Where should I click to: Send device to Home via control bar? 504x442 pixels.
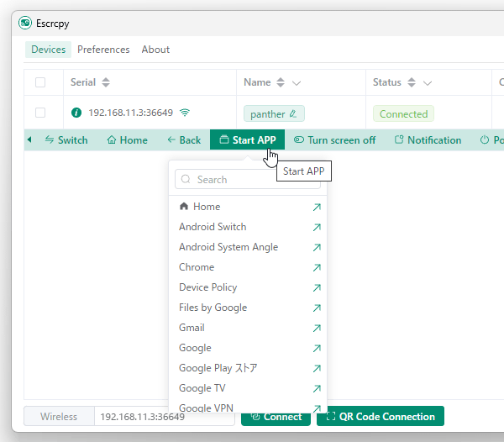coord(128,140)
